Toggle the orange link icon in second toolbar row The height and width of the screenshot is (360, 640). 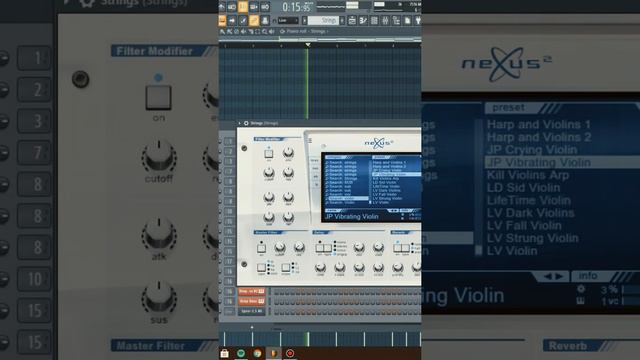(253, 20)
